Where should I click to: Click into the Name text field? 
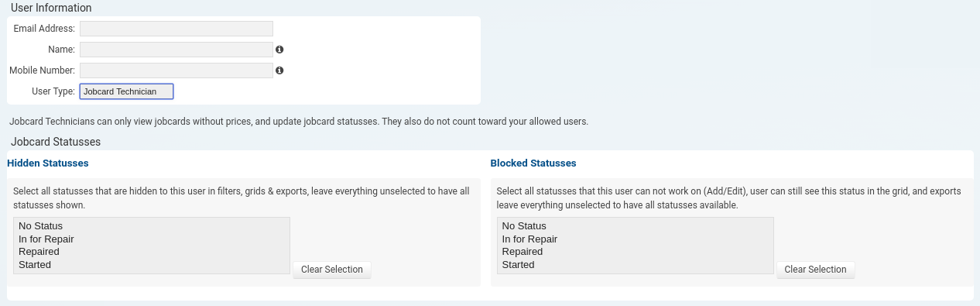[176, 50]
